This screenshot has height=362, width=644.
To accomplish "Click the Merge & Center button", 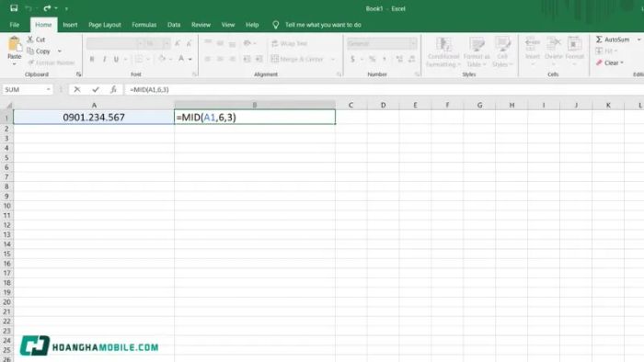I will [x=297, y=60].
